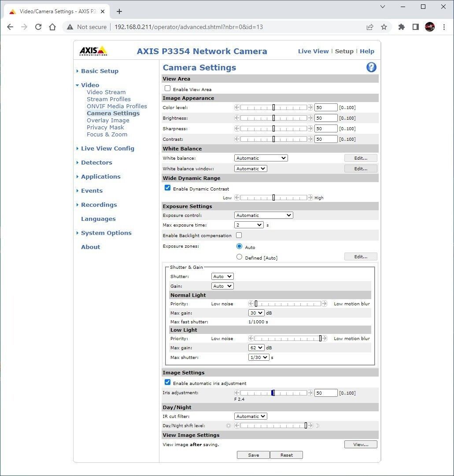Image resolution: width=454 pixels, height=476 pixels.
Task: Open the White balance dropdown
Action: pos(261,158)
